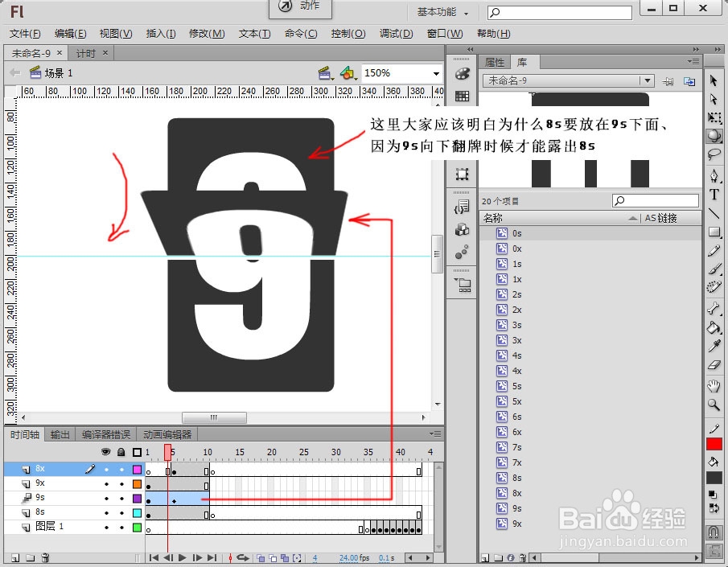
Task: Select the Bone tool
Action: coord(714,308)
